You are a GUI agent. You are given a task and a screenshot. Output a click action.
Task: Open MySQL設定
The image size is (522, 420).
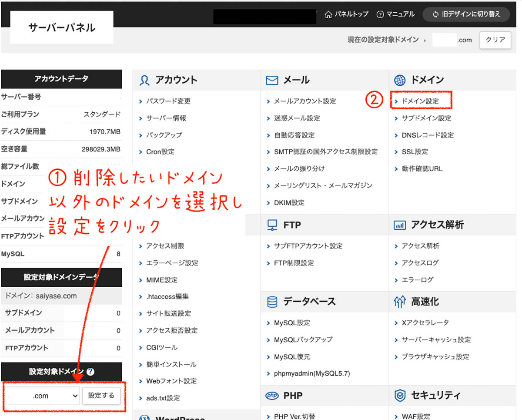[292, 323]
